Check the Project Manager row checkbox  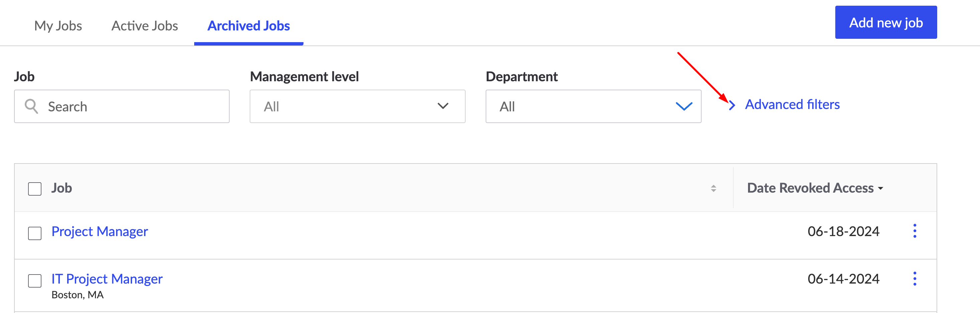[35, 233]
